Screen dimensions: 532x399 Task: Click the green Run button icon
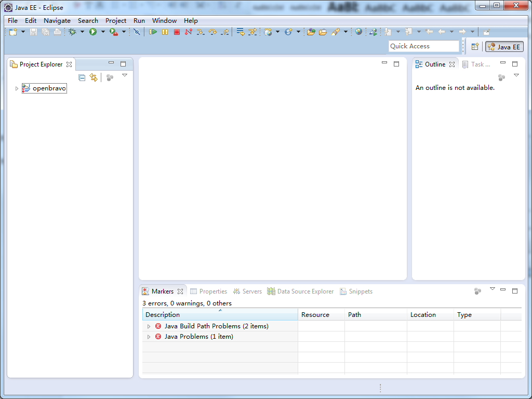click(93, 32)
